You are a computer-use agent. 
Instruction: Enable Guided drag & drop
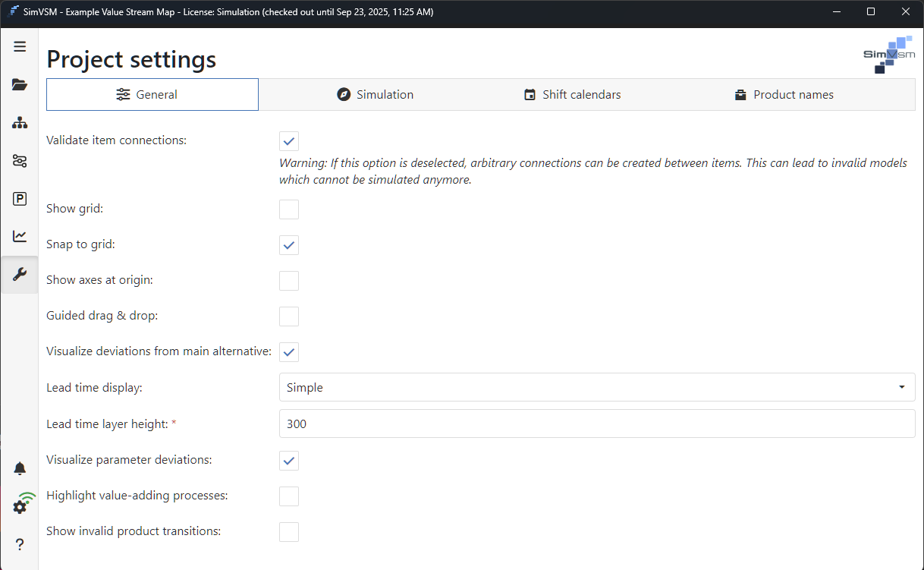288,316
